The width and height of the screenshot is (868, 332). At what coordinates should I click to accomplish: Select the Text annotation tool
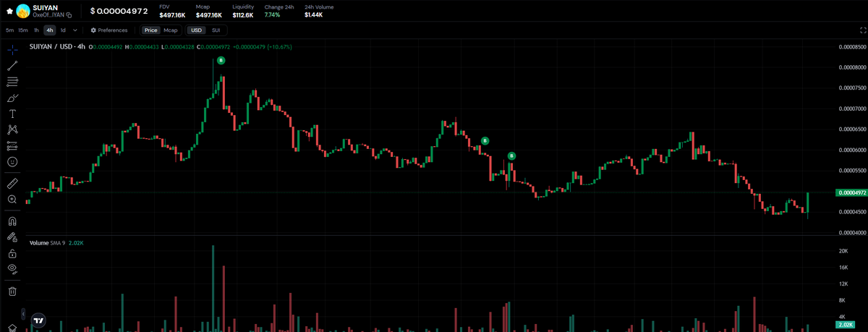(x=12, y=114)
